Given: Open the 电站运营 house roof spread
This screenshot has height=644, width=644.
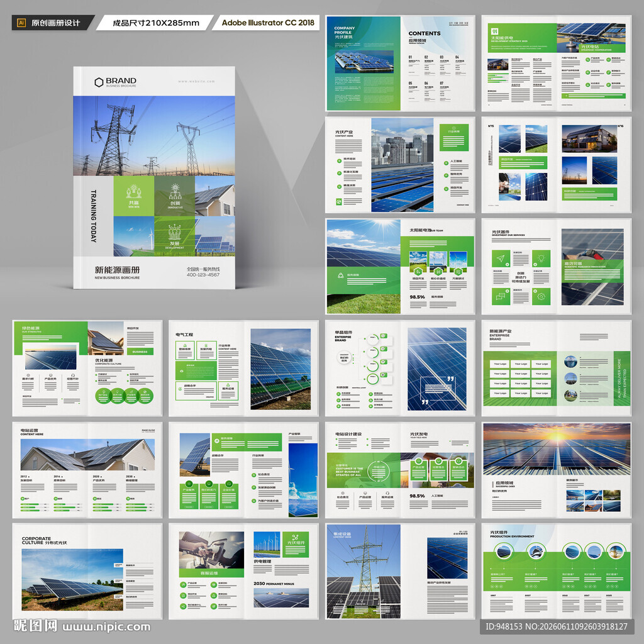Looking at the screenshot, I should click(87, 469).
